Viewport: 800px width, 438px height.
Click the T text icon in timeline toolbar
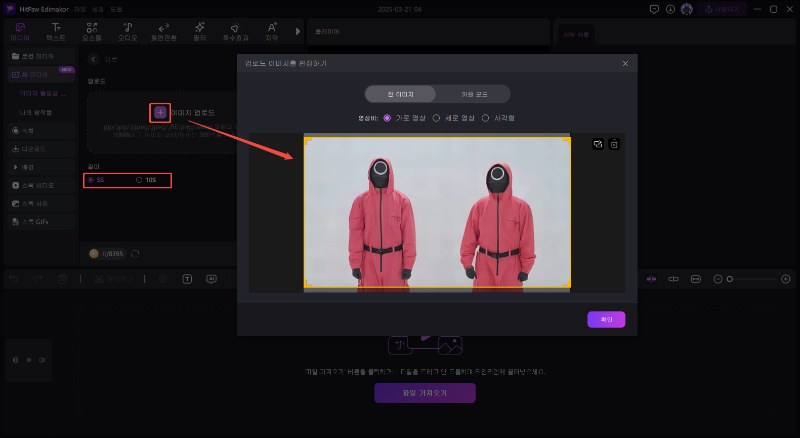tap(187, 279)
